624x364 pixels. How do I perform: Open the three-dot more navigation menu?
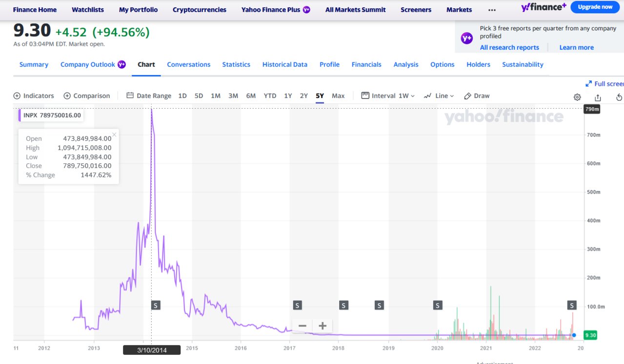coord(492,10)
